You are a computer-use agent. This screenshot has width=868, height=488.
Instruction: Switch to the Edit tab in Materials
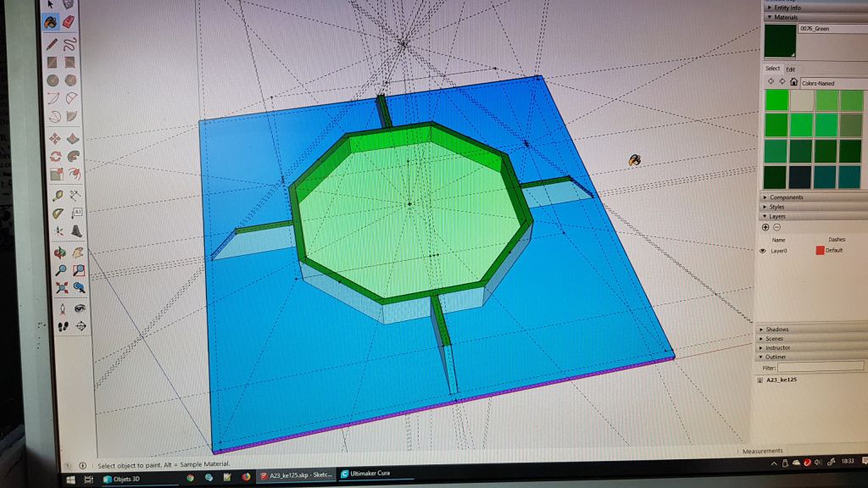coord(790,69)
